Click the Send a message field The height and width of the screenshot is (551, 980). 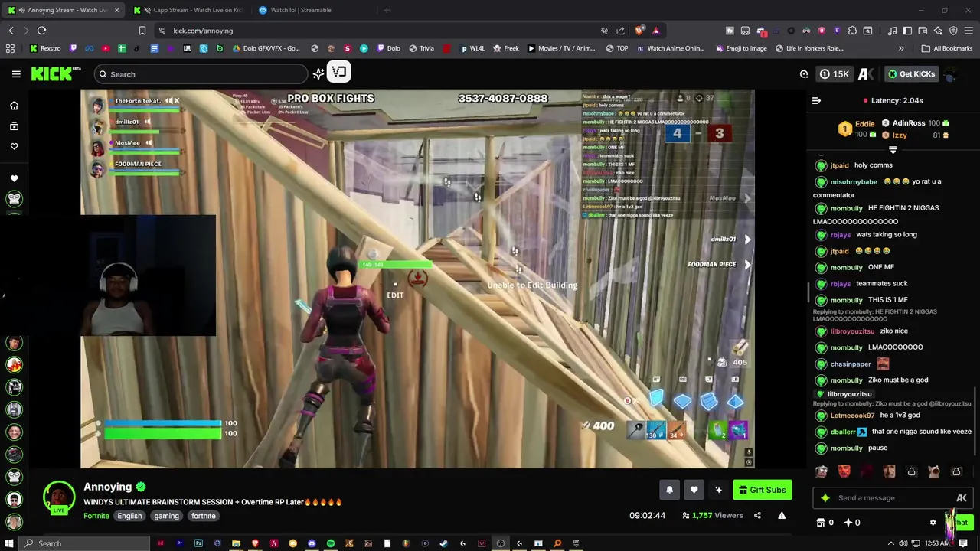tap(893, 498)
